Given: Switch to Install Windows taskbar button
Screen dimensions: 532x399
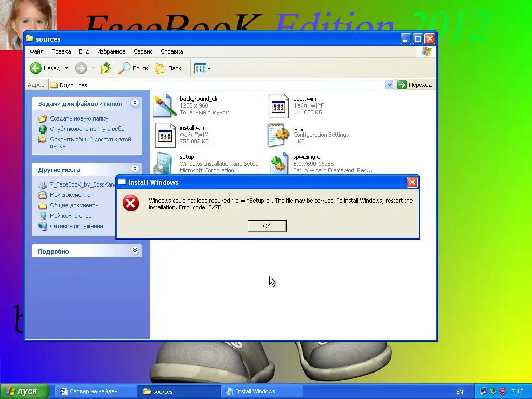Looking at the screenshot, I should click(x=262, y=392).
